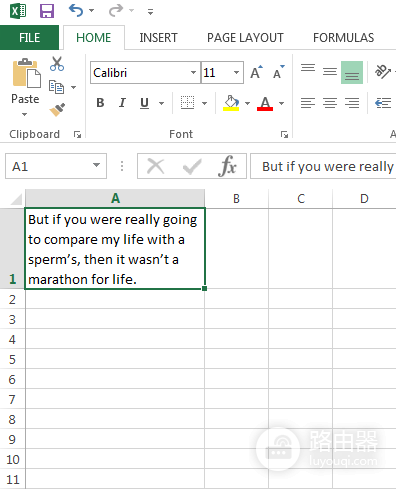Align cell text to the right
The width and height of the screenshot is (396, 489).
(x=352, y=103)
